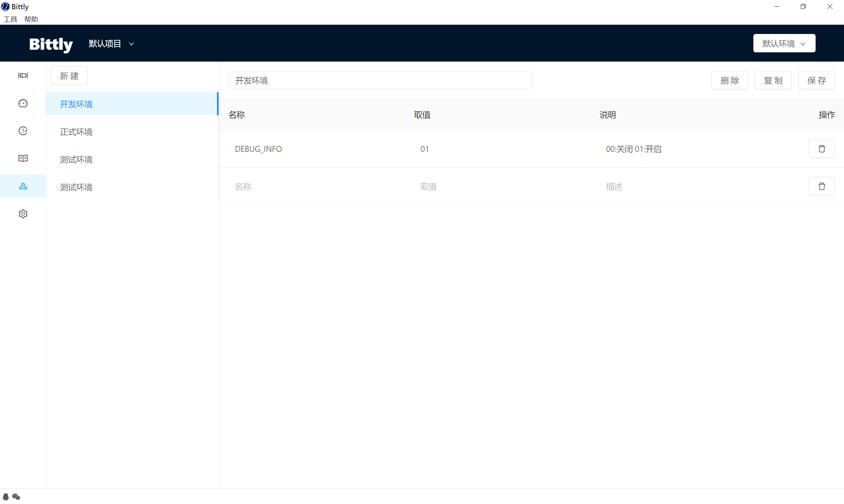This screenshot has width=844, height=504.
Task: Minimize the Bittly window
Action: [776, 7]
